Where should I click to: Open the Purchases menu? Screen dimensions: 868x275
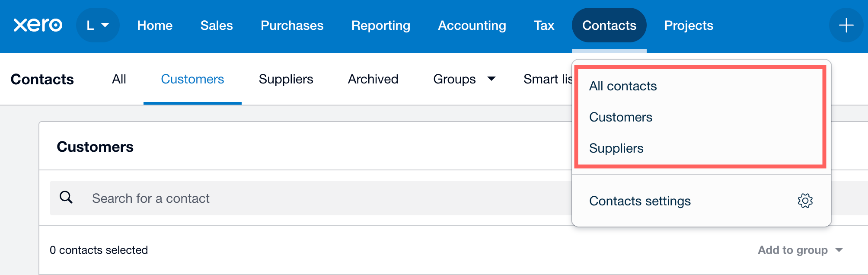click(292, 25)
